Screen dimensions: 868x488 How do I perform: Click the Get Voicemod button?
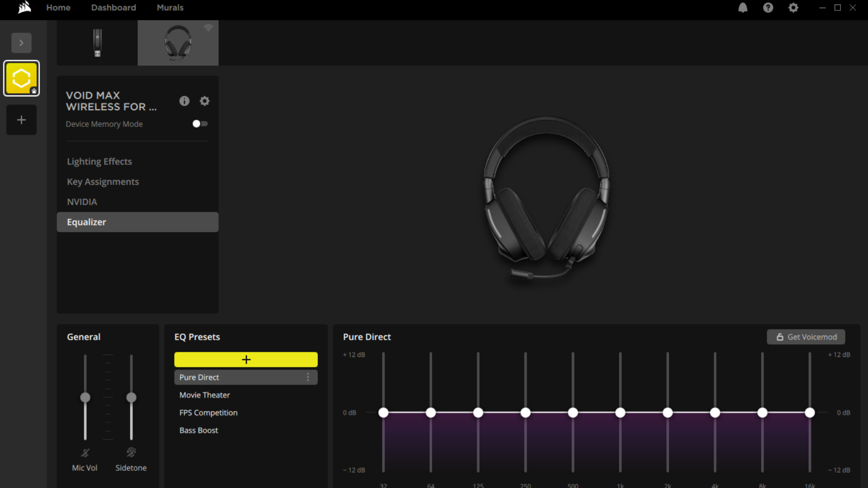pyautogui.click(x=806, y=337)
